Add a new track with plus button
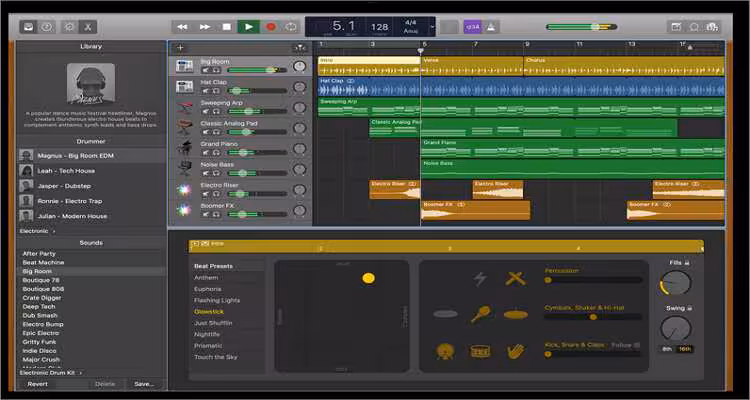The width and height of the screenshot is (750, 400). tap(180, 47)
